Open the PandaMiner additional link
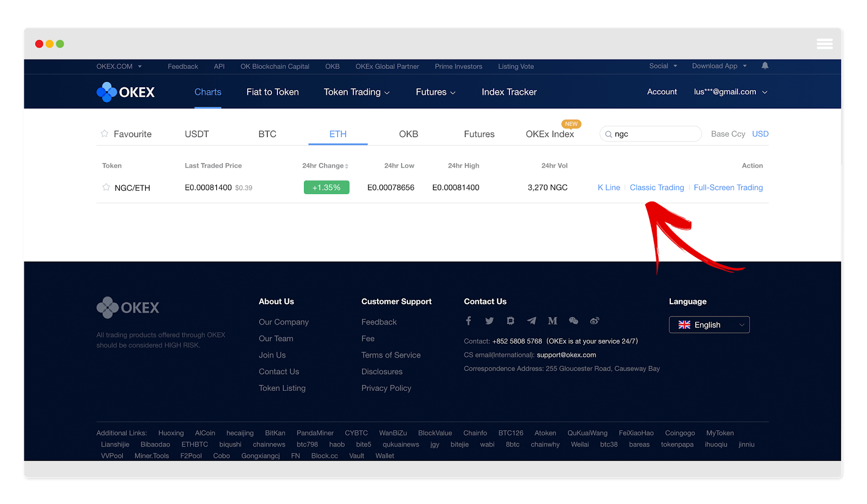The width and height of the screenshot is (867, 504). pos(315,433)
